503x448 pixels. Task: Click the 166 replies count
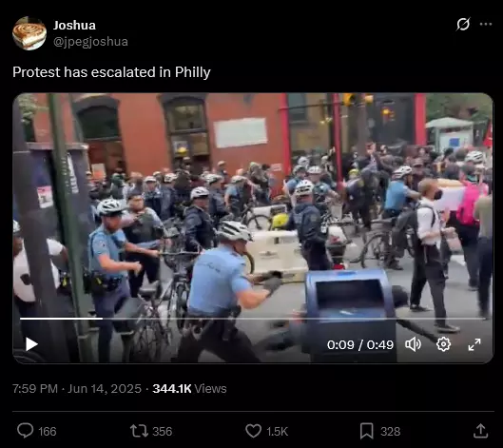(x=48, y=431)
